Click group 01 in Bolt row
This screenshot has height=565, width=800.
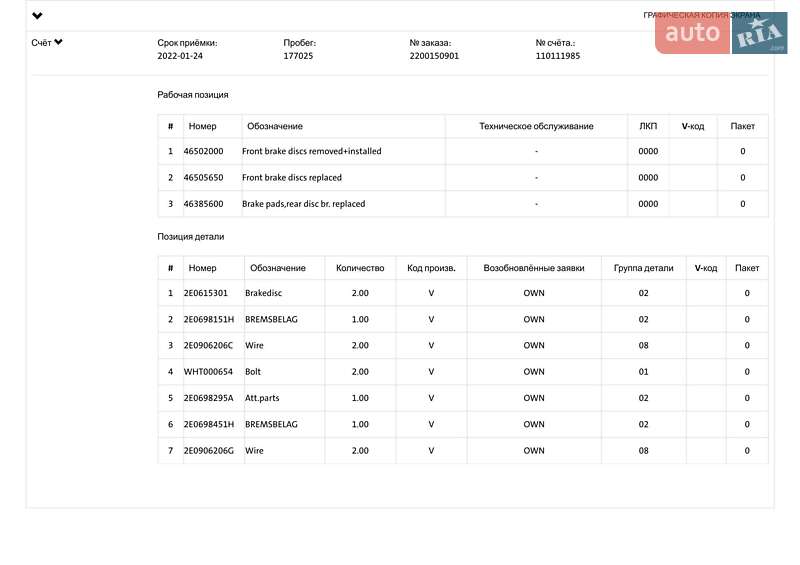(643, 372)
